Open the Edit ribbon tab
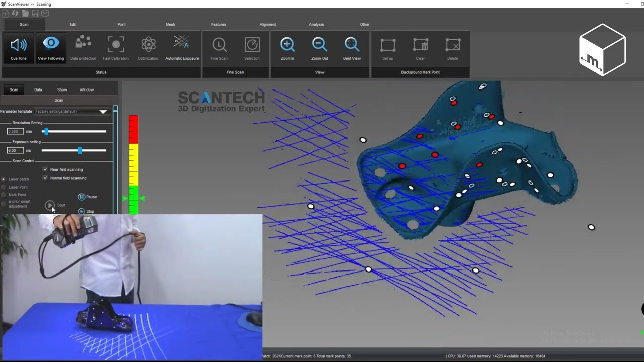The width and height of the screenshot is (644, 362). (73, 24)
